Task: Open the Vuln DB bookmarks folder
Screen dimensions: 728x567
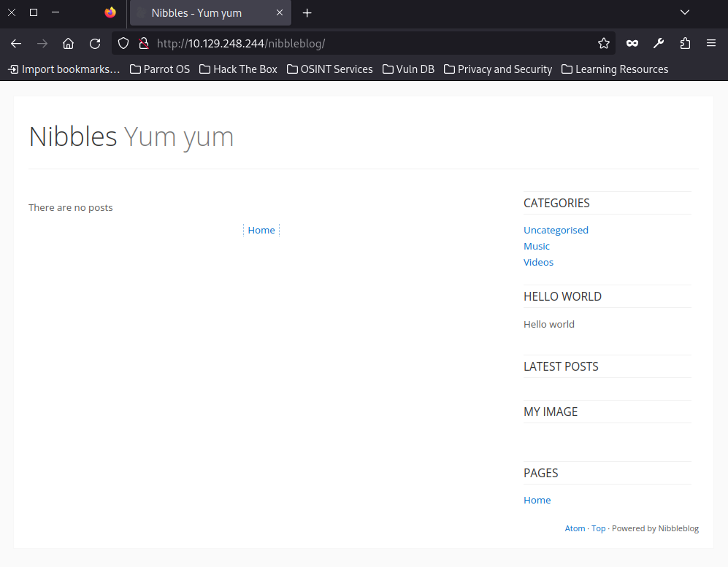Action: (x=408, y=69)
